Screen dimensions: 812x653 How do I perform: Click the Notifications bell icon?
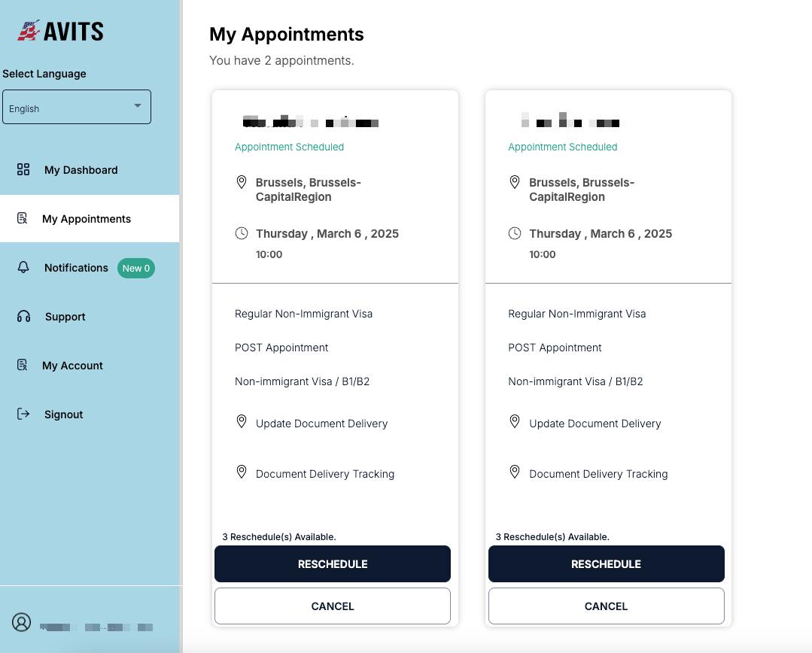click(23, 268)
